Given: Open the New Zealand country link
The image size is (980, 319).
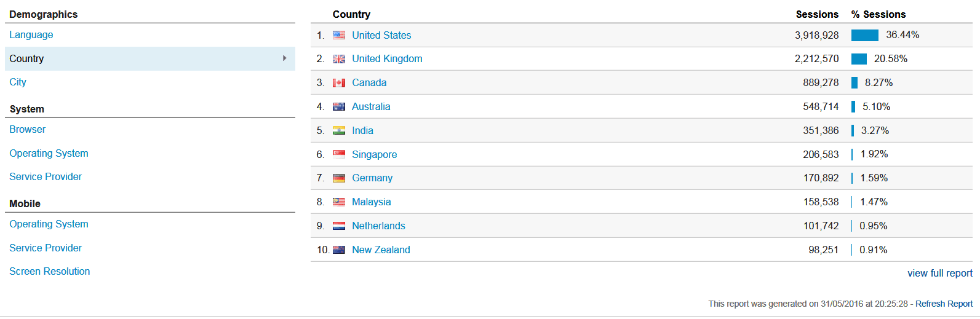Looking at the screenshot, I should pos(381,250).
